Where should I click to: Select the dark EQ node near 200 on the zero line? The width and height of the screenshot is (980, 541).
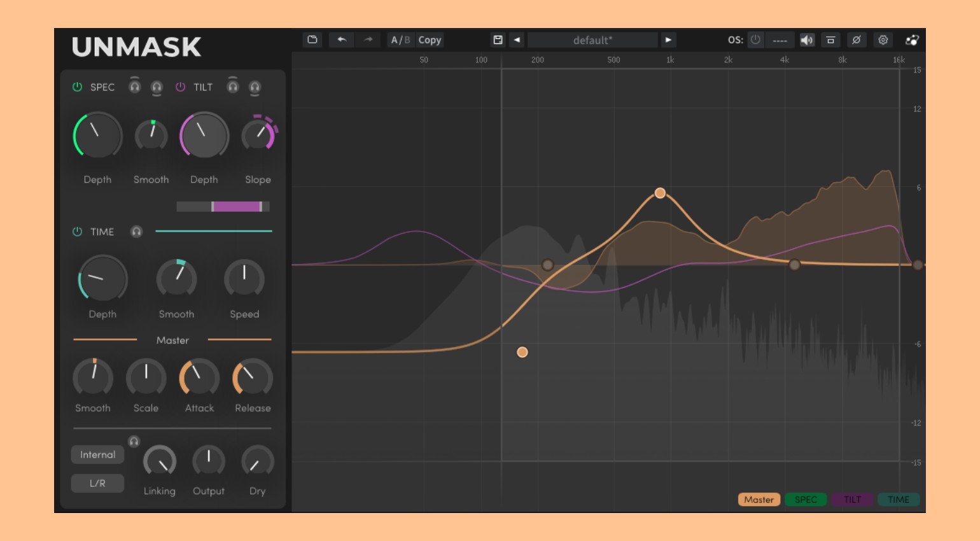[x=547, y=265]
